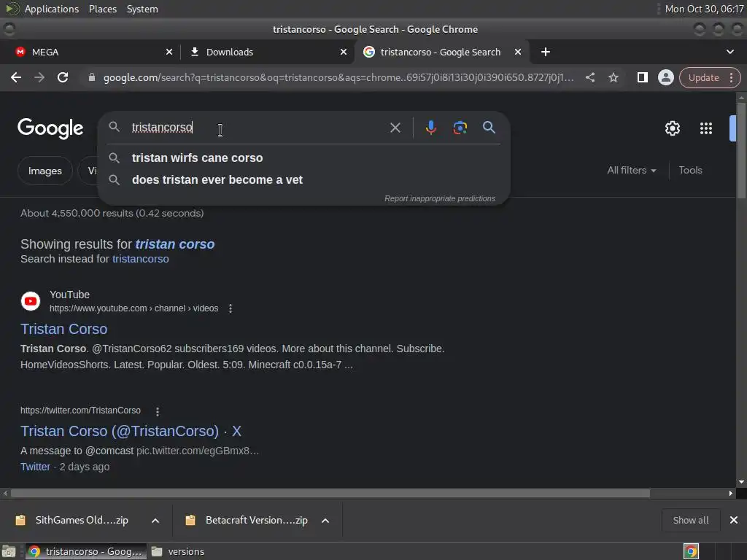Expand options for Betacraft Version zip
The height and width of the screenshot is (560, 747).
coord(325,521)
